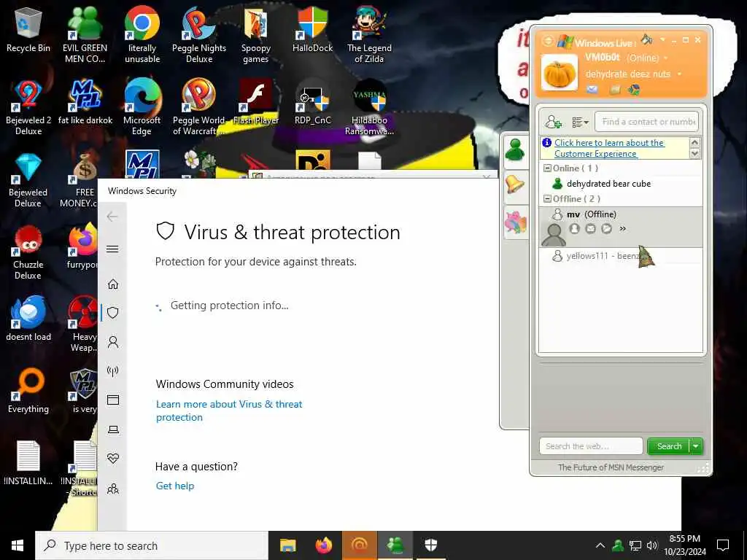747x560 pixels.
Task: Open Windows Security hamburger menu
Action: (x=112, y=249)
